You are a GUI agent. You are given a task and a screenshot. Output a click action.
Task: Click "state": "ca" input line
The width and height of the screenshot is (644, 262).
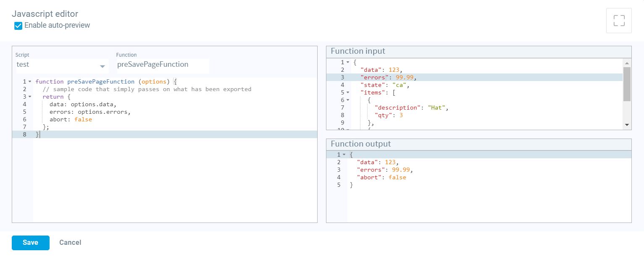click(x=385, y=85)
